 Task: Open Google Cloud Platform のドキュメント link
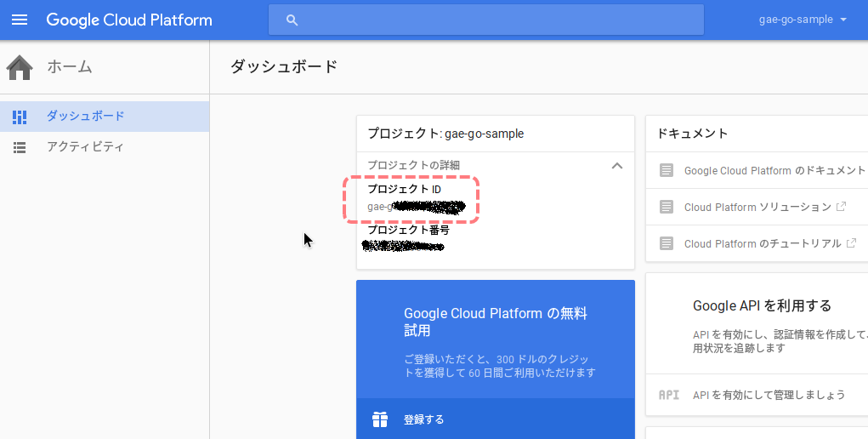pos(775,171)
